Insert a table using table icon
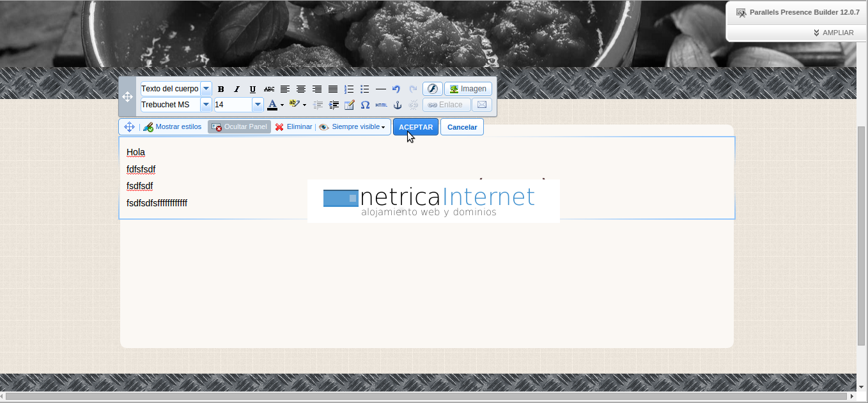 (349, 105)
